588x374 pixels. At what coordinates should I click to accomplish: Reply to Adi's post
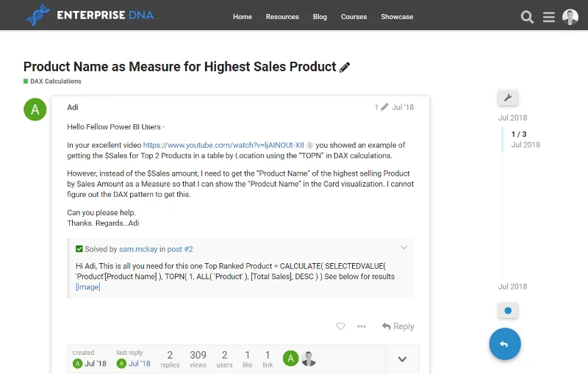click(x=398, y=326)
